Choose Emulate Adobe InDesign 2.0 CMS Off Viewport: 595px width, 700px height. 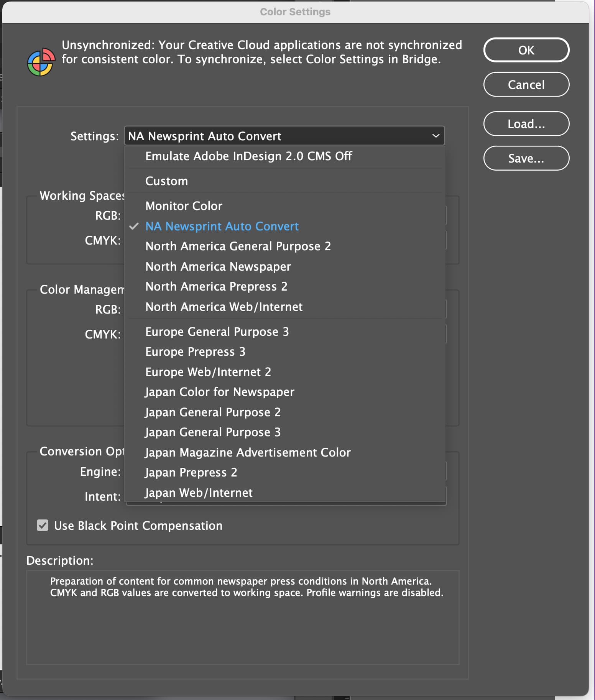248,156
